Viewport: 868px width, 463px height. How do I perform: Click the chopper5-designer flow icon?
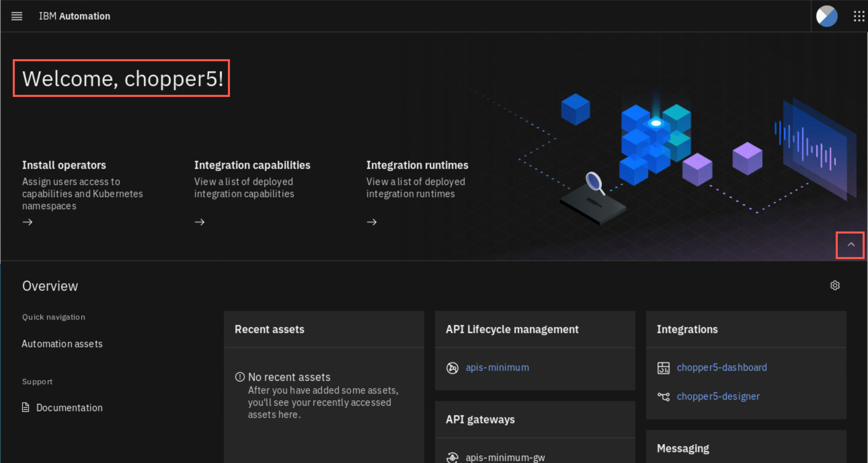tap(664, 397)
